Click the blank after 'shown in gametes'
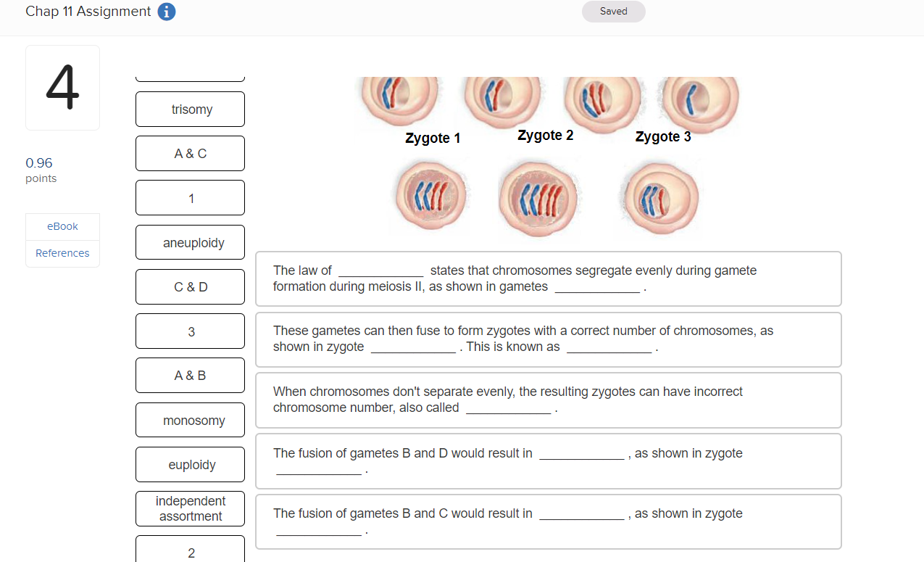The width and height of the screenshot is (924, 562). tap(597, 286)
